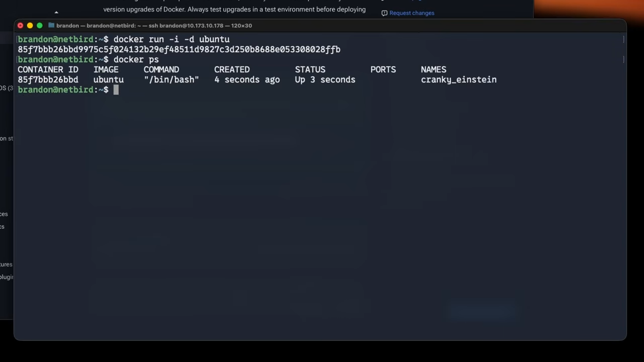The width and height of the screenshot is (644, 362).
Task: Click the "docker run -i -d ubuntu" command
Action: (171, 40)
